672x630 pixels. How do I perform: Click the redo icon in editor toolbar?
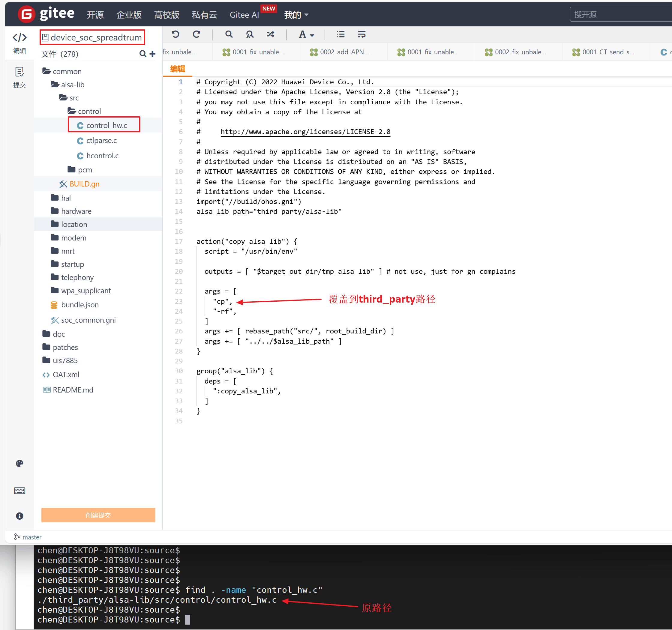(196, 34)
